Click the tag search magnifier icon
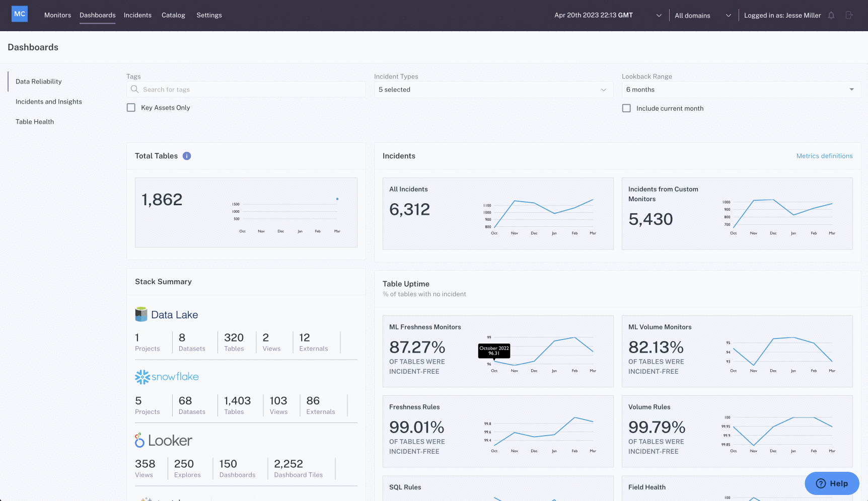The height and width of the screenshot is (501, 868). point(134,90)
